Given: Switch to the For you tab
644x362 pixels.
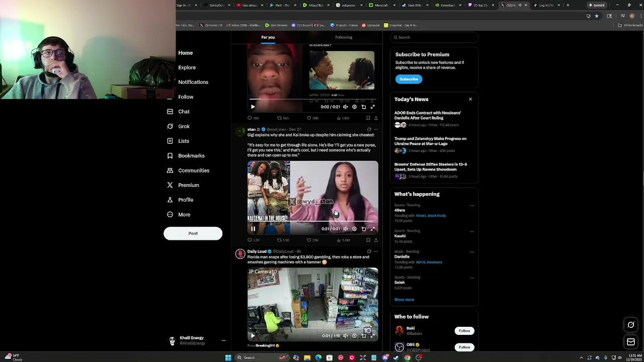Looking at the screenshot, I should point(268,37).
